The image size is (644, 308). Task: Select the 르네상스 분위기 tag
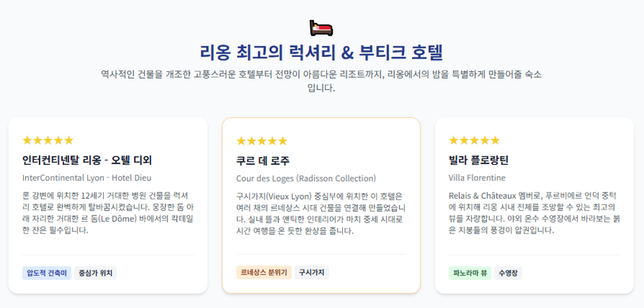(264, 272)
